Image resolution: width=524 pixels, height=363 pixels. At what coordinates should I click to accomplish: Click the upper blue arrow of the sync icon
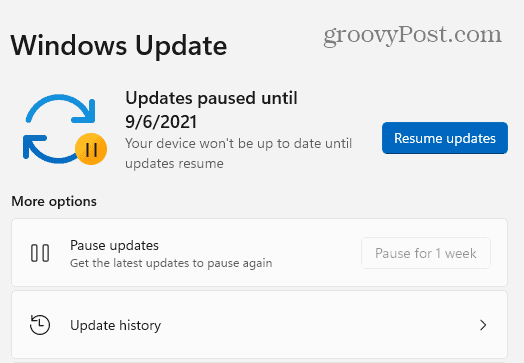[x=60, y=109]
